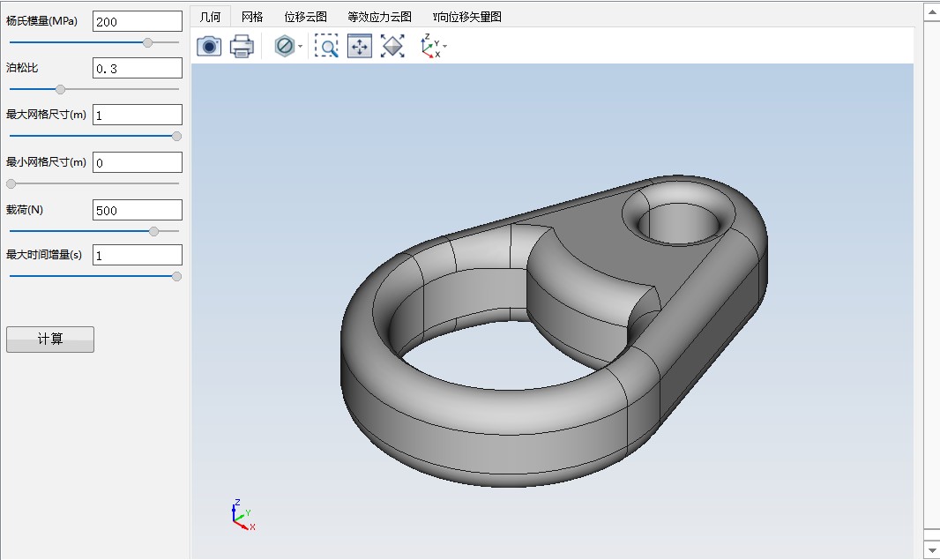Click the 载荷(N) input field
This screenshot has width=940, height=560.
(x=138, y=211)
